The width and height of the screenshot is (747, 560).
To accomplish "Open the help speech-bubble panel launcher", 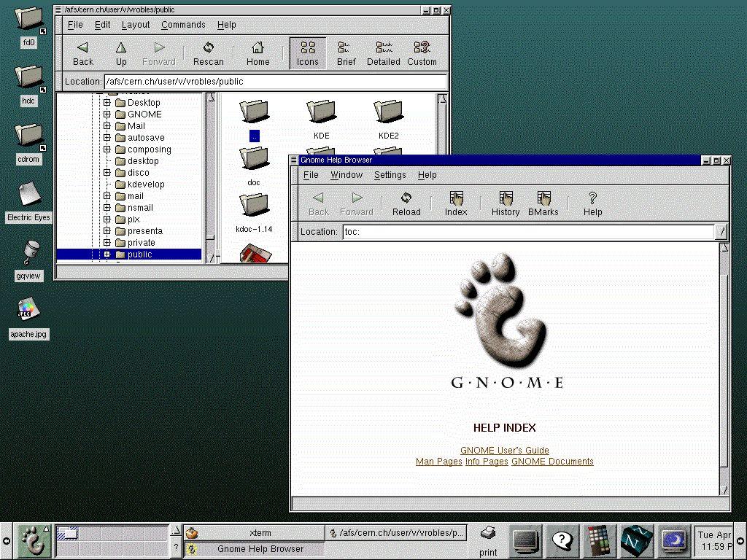I will (562, 541).
